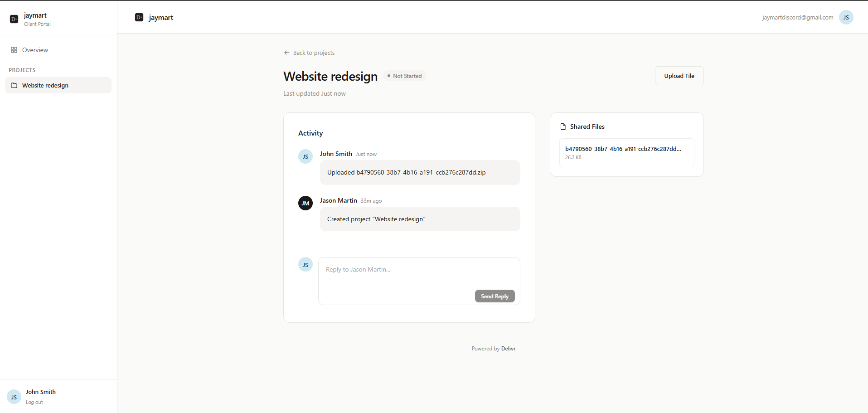Click the Overview grid icon

(14, 50)
